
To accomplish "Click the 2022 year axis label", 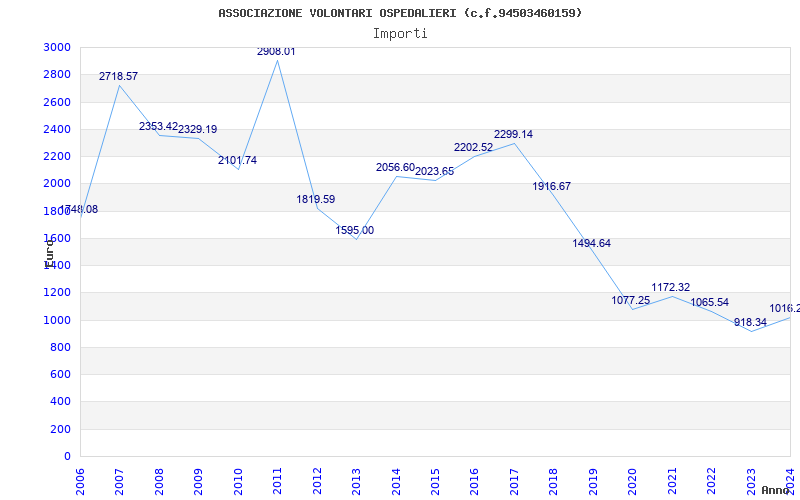I will 711,482.
